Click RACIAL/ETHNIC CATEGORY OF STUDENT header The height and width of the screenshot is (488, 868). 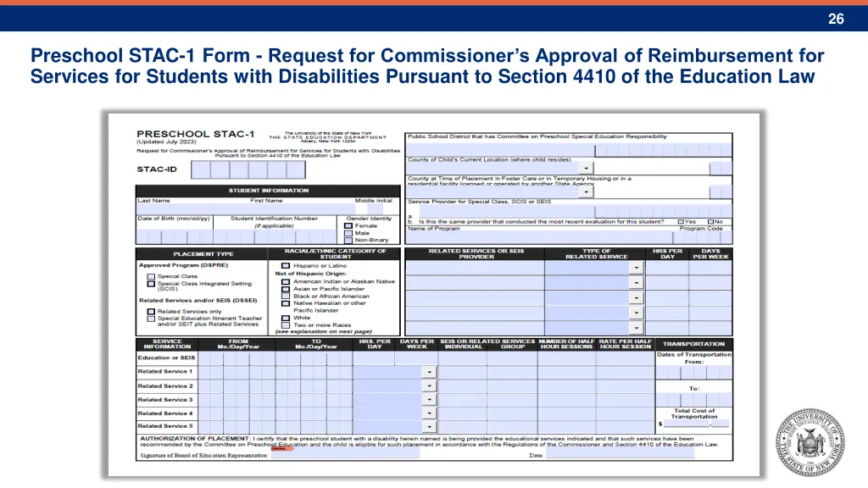click(335, 254)
